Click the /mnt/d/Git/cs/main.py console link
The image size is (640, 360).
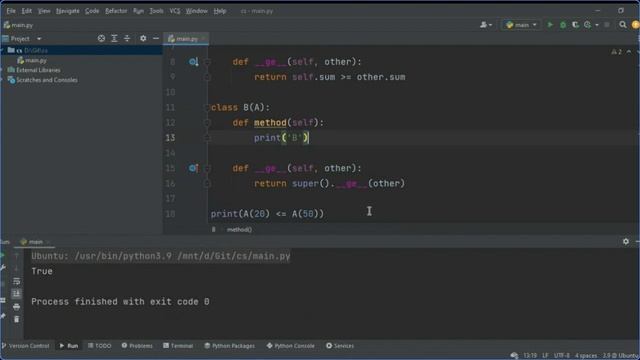[234, 256]
